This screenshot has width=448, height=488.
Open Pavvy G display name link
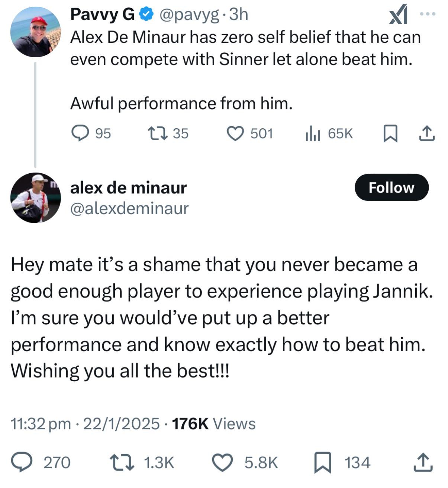[x=102, y=15]
